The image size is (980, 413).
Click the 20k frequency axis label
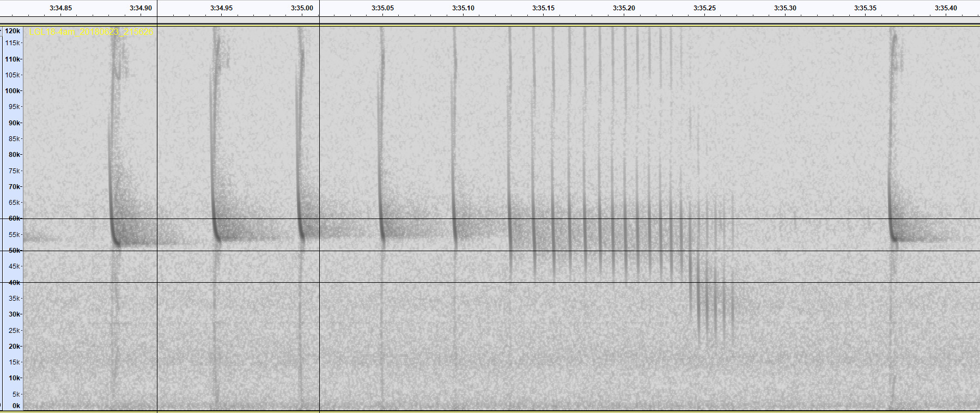point(14,347)
